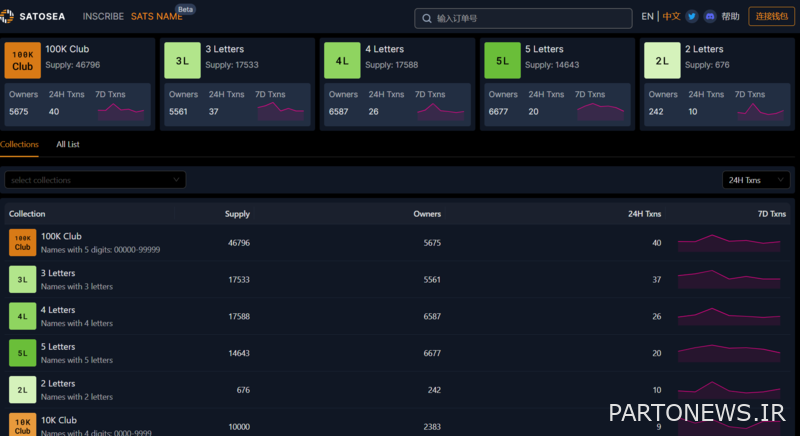Switch language to 中文
This screenshot has height=436, width=800.
tap(671, 16)
